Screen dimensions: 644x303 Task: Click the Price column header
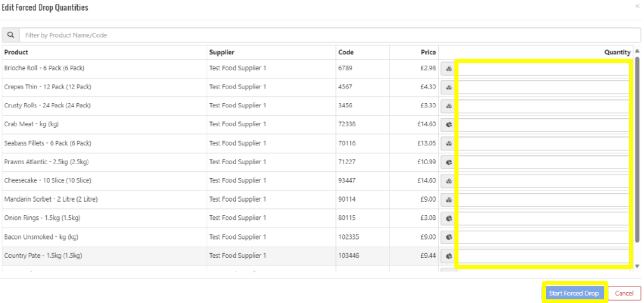428,52
